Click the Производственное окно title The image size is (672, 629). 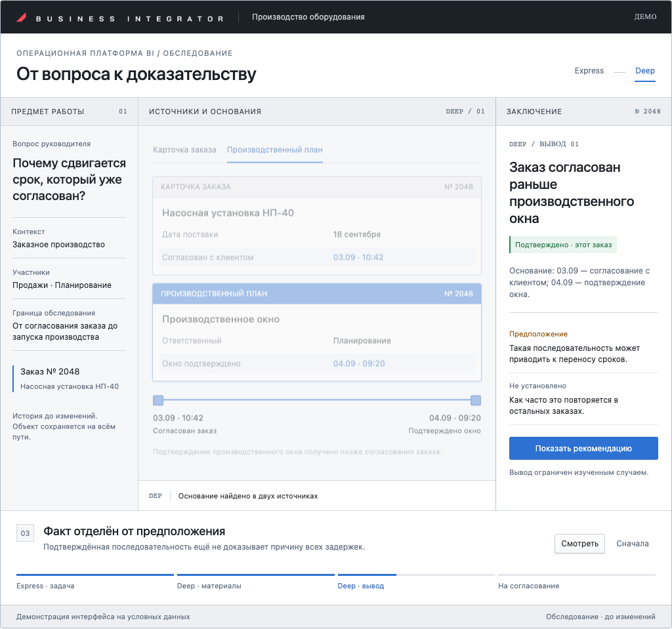pyautogui.click(x=220, y=319)
